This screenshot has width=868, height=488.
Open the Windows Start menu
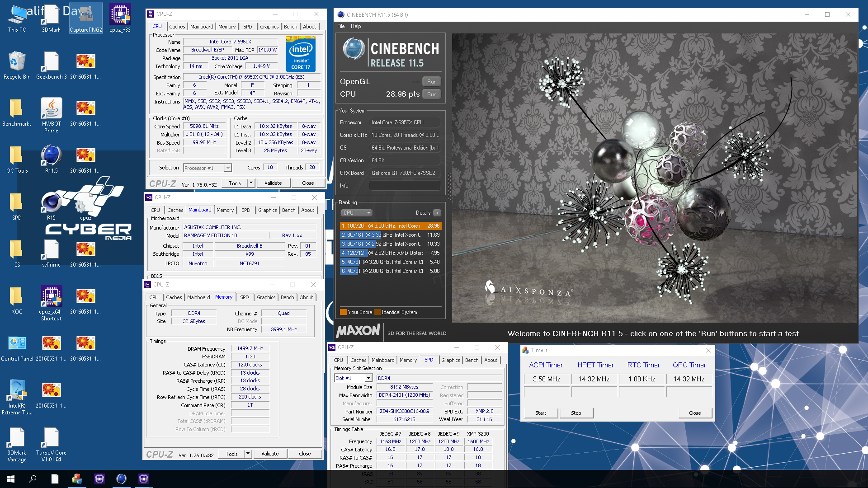point(11,479)
